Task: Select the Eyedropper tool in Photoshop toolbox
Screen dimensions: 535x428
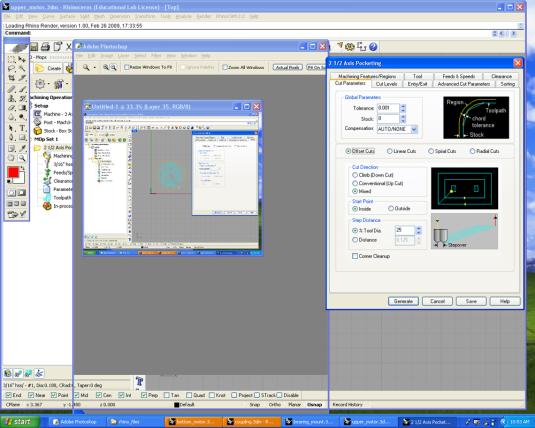Action: 22,148
